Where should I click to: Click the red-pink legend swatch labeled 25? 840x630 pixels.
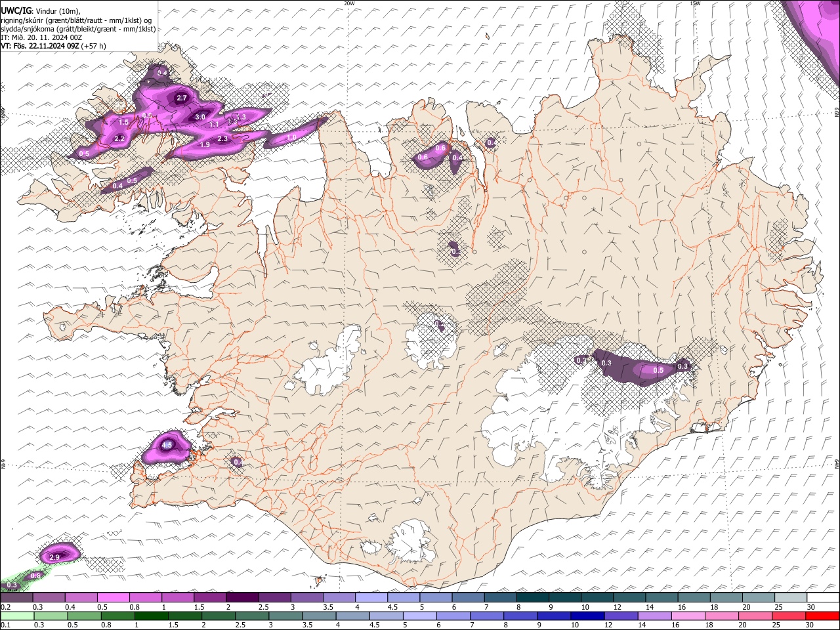click(789, 616)
